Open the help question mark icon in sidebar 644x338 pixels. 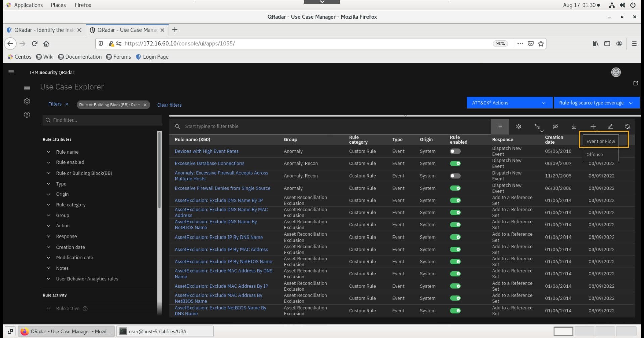(x=27, y=115)
